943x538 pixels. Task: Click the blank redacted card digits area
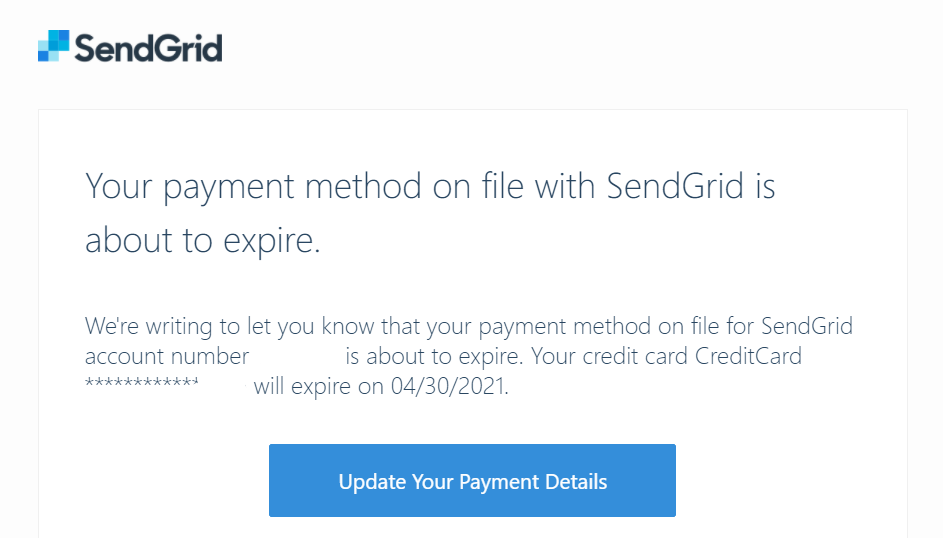point(225,386)
